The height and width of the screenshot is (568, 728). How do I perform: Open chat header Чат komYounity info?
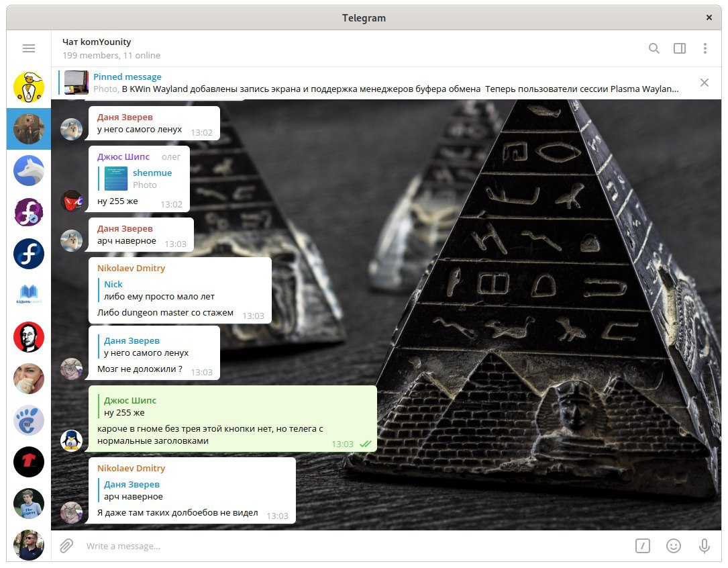[97, 42]
